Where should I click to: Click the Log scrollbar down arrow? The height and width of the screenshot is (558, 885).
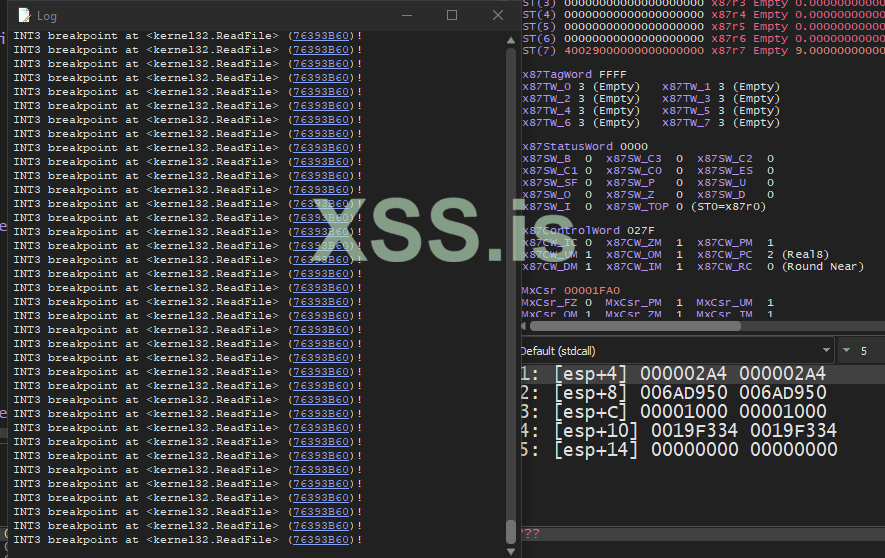click(x=511, y=551)
